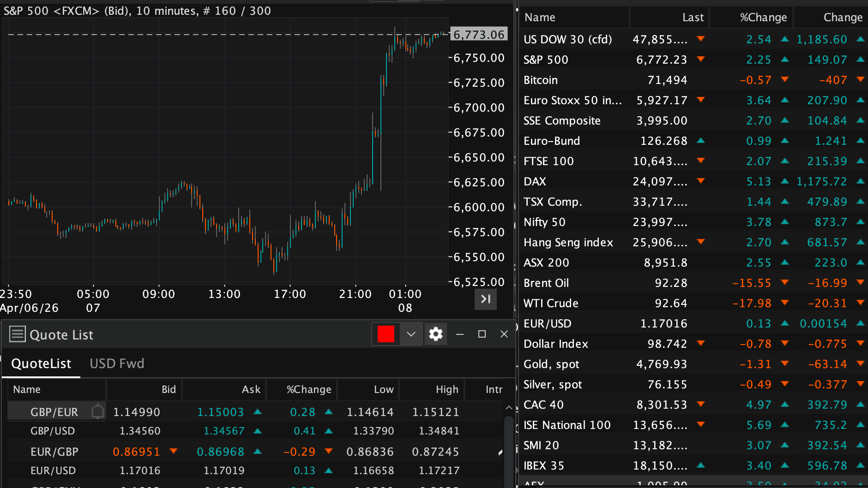Screen dimensions: 868x488
Task: Select Euro Stoxx 50 in watchlist
Action: tap(693, 100)
